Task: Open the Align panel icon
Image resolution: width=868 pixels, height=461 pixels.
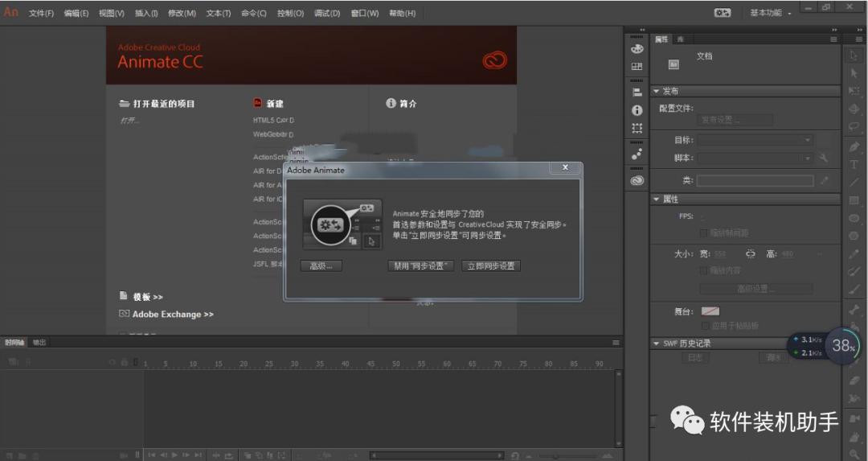Action: point(637,93)
